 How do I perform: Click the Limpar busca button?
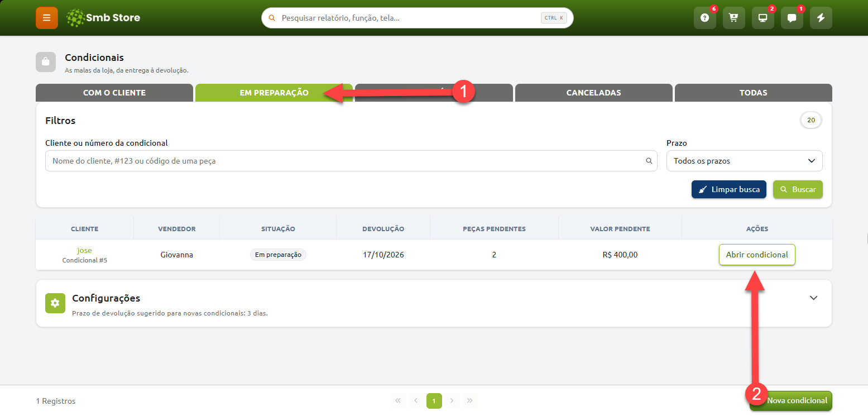[x=729, y=189]
